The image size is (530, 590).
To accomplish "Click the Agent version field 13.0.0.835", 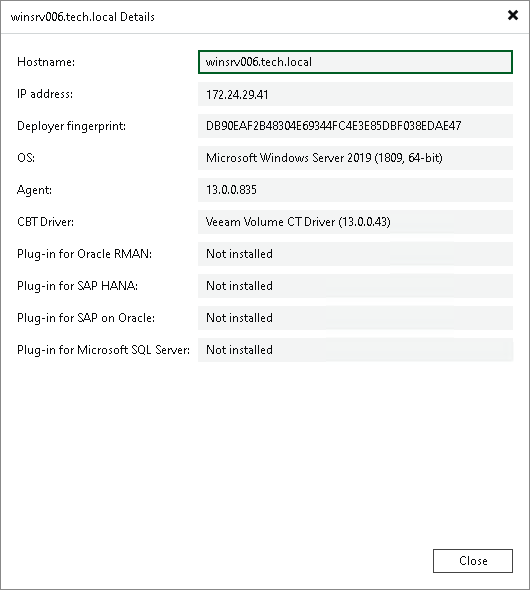I will pyautogui.click(x=355, y=190).
